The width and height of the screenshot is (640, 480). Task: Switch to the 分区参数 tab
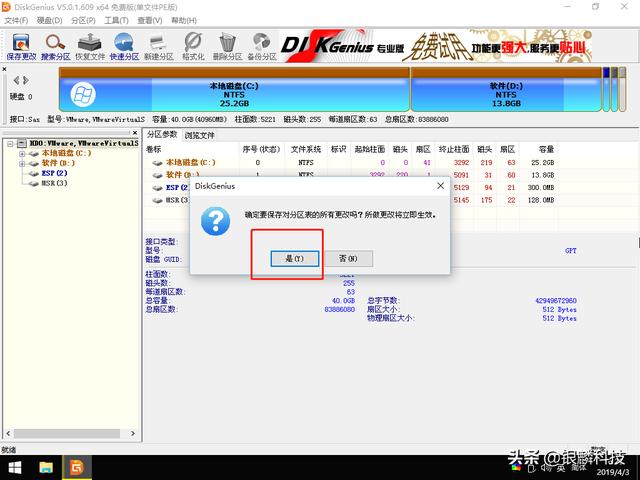[162, 135]
